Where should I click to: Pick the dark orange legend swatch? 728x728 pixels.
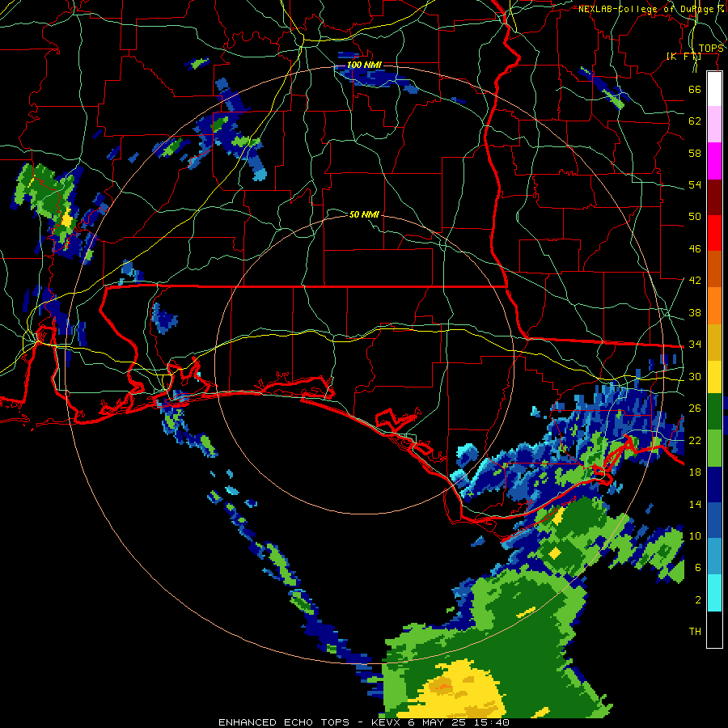pos(714,269)
